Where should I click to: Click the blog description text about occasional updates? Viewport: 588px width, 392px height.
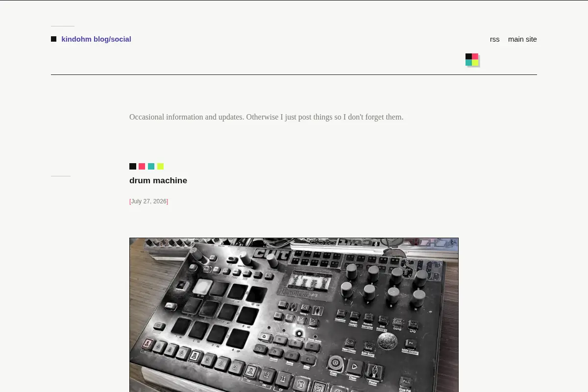coord(267,117)
